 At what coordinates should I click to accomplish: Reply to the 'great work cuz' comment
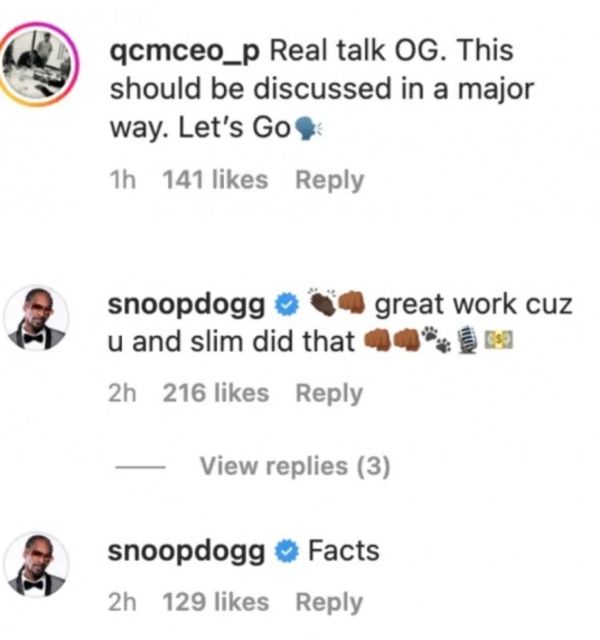click(329, 393)
